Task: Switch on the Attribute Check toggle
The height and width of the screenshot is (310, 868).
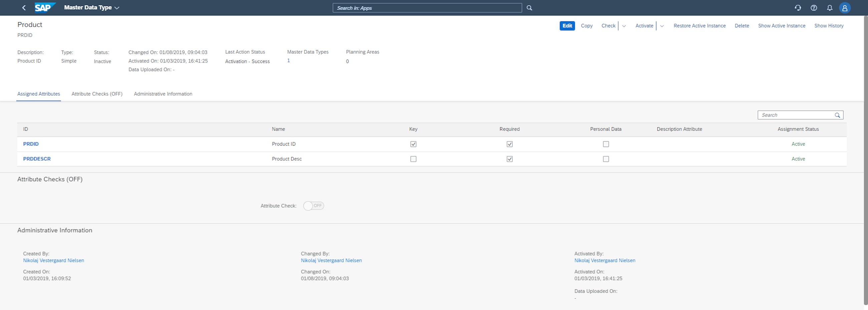Action: [x=313, y=206]
